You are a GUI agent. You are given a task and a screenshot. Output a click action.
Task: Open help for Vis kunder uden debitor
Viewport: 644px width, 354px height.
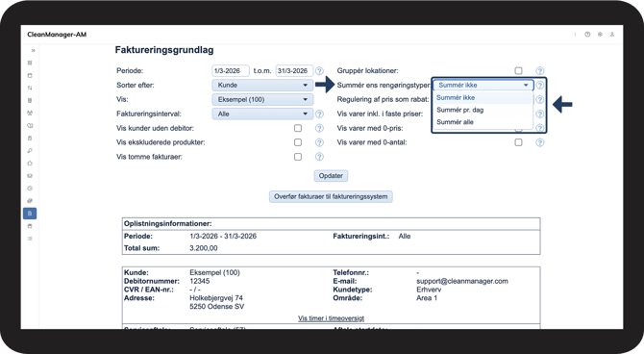pos(319,128)
